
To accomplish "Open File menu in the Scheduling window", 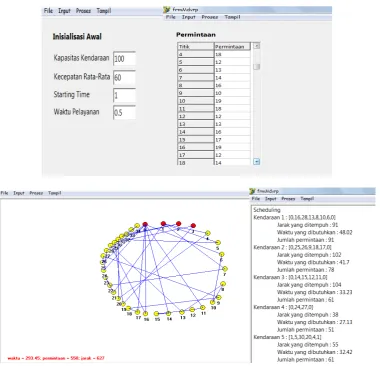I will [x=256, y=199].
